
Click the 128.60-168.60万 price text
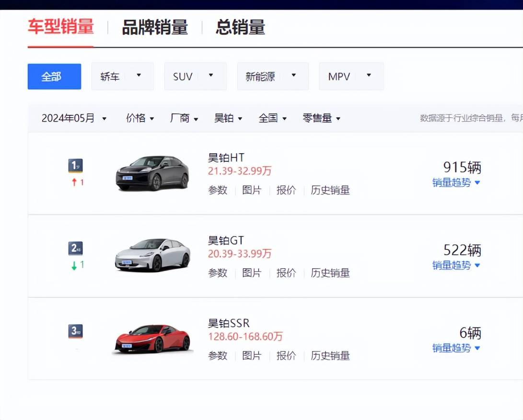(x=245, y=336)
